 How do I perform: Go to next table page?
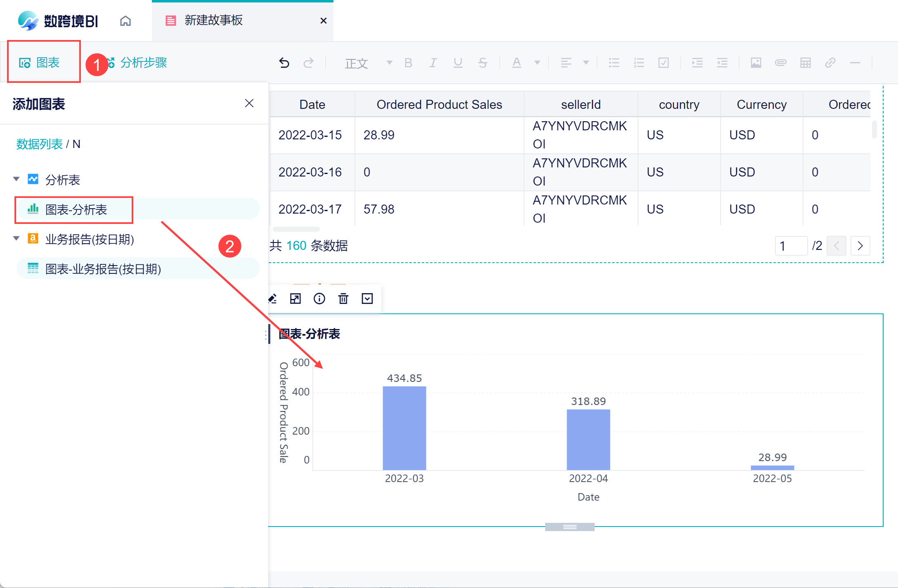click(860, 246)
